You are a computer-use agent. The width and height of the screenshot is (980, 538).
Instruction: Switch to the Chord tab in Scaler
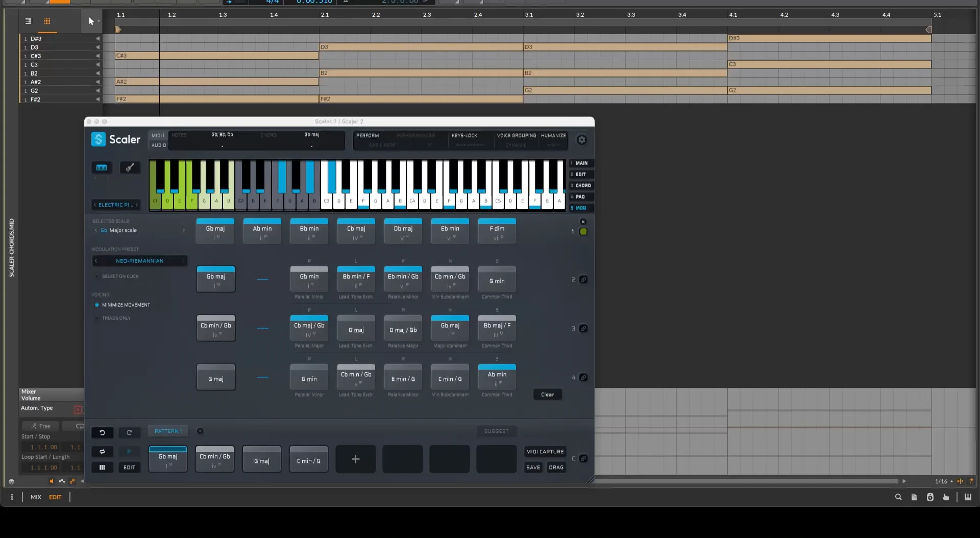[x=581, y=186]
